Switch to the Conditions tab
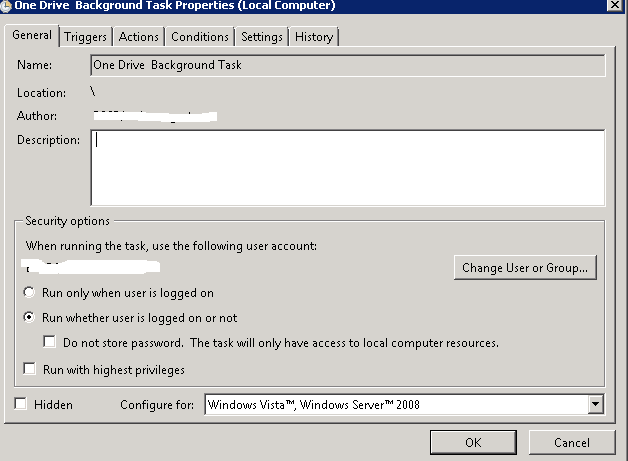This screenshot has width=628, height=461. click(200, 37)
